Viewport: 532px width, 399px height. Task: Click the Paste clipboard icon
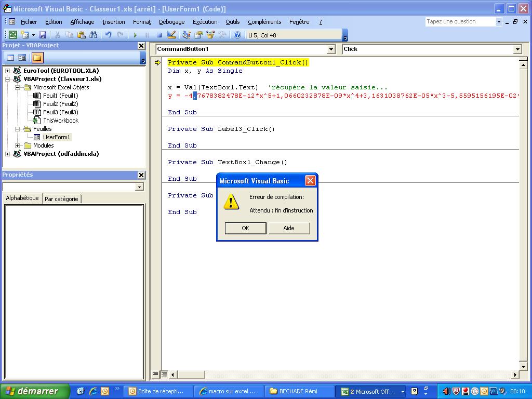coord(81,35)
